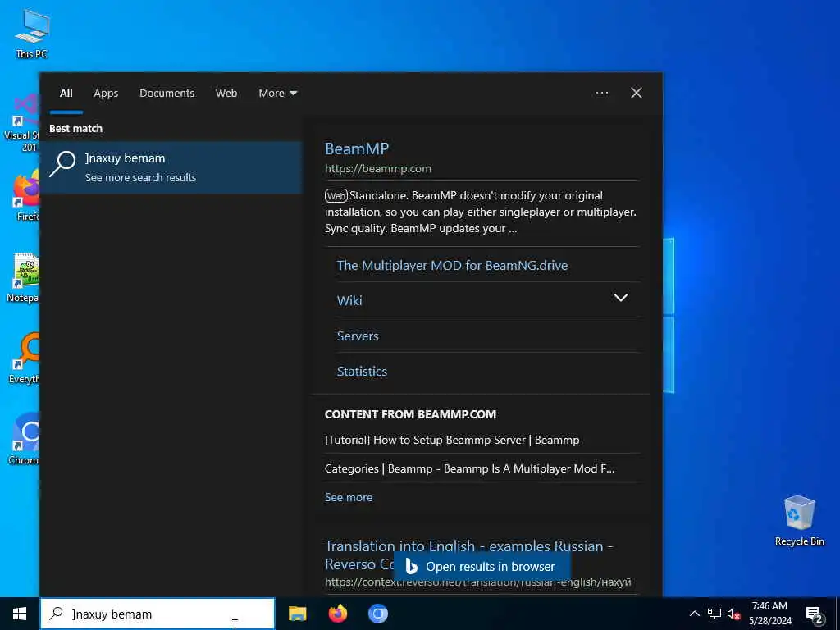
Task: Open network status tray icon
Action: [714, 614]
